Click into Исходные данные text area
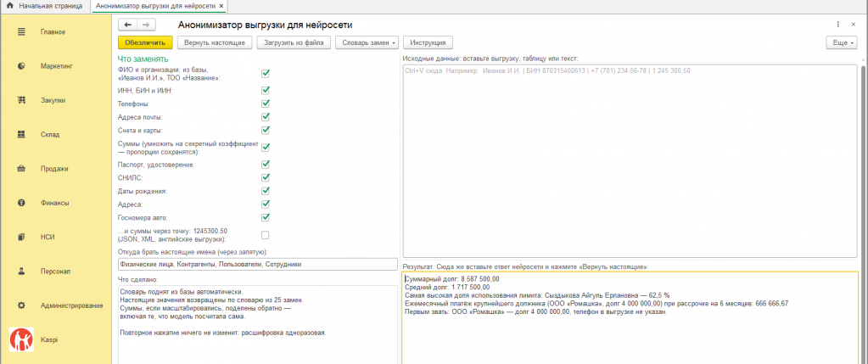Image resolution: width=868 pixels, height=364 pixels. coord(630,161)
